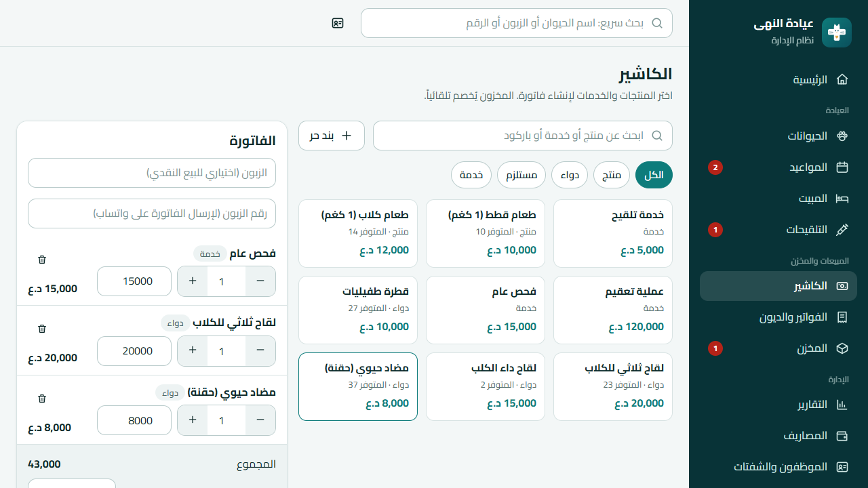868x488 pixels.
Task: Add خدمة تلقيح card to invoice
Action: click(613, 234)
